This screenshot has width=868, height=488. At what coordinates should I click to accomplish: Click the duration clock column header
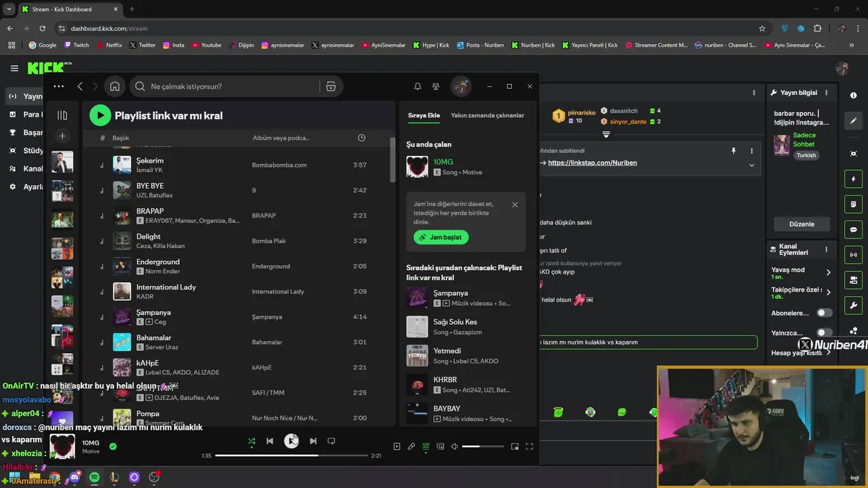tap(361, 138)
